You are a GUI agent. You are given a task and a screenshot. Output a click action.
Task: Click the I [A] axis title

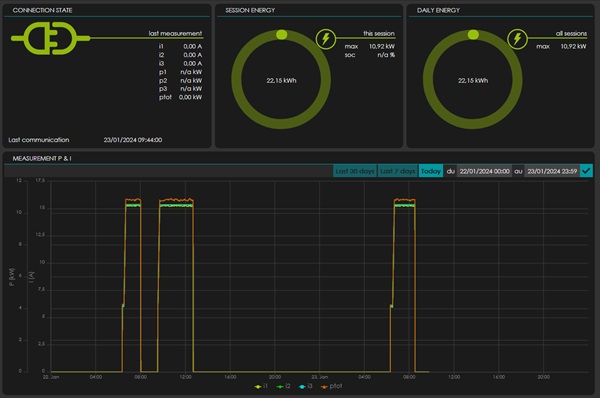pos(31,277)
